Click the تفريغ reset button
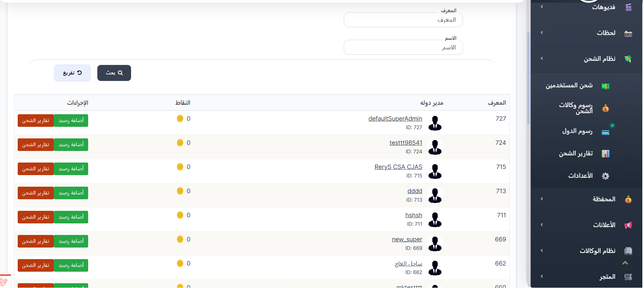The image size is (644, 288). click(72, 73)
